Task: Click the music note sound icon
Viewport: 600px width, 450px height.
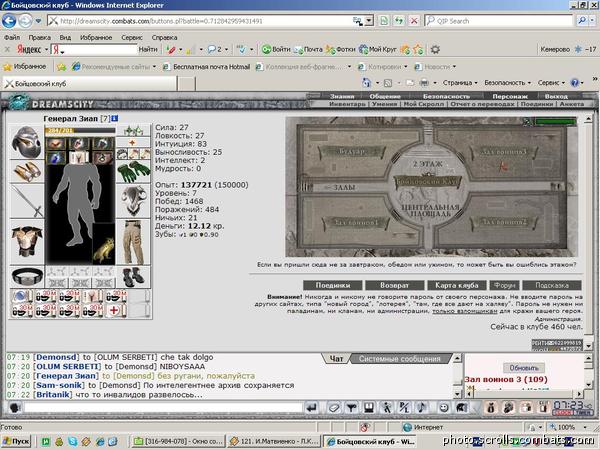Action: (422, 408)
